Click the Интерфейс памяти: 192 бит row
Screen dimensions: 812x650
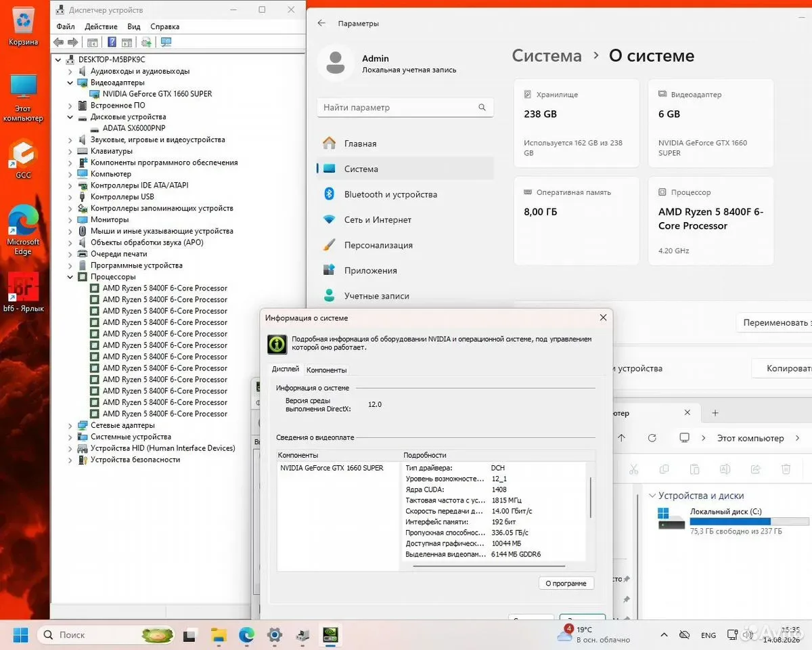495,522
